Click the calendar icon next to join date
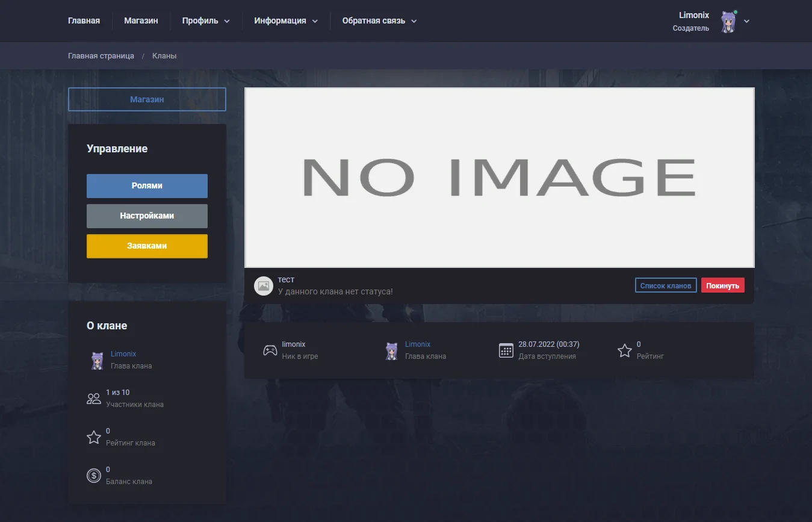812x522 pixels. coord(506,350)
